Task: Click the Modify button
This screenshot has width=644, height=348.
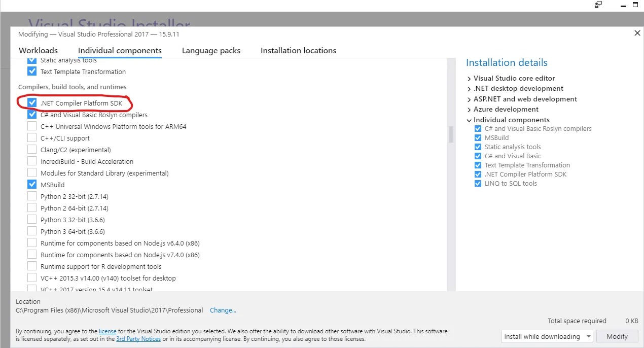Action: click(617, 336)
